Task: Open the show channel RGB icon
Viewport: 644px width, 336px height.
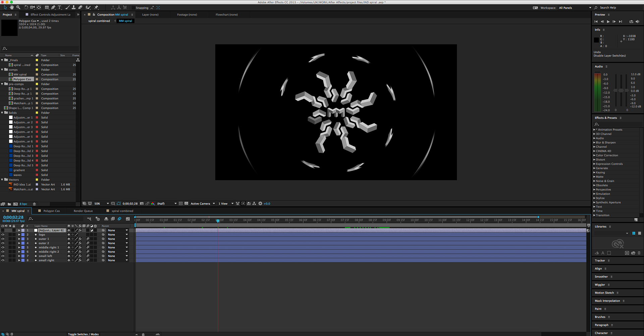Action: (x=153, y=204)
